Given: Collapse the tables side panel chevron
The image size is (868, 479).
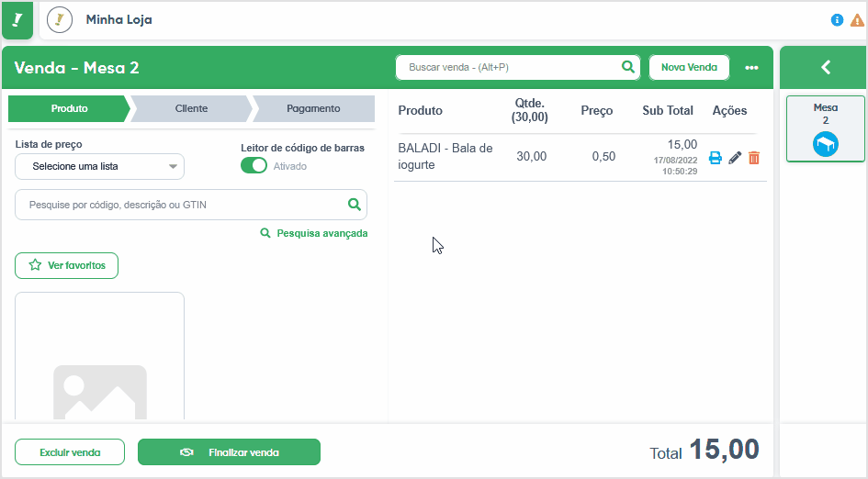Looking at the screenshot, I should 826,68.
